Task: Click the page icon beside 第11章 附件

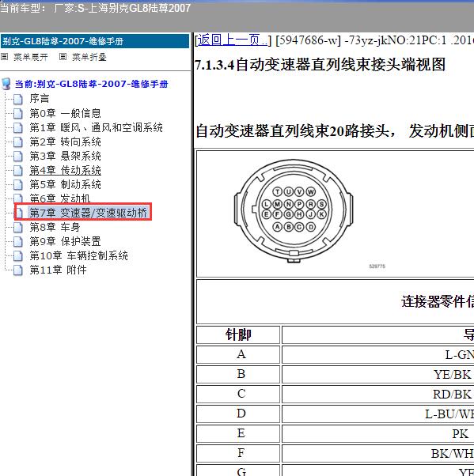Action: [x=18, y=270]
